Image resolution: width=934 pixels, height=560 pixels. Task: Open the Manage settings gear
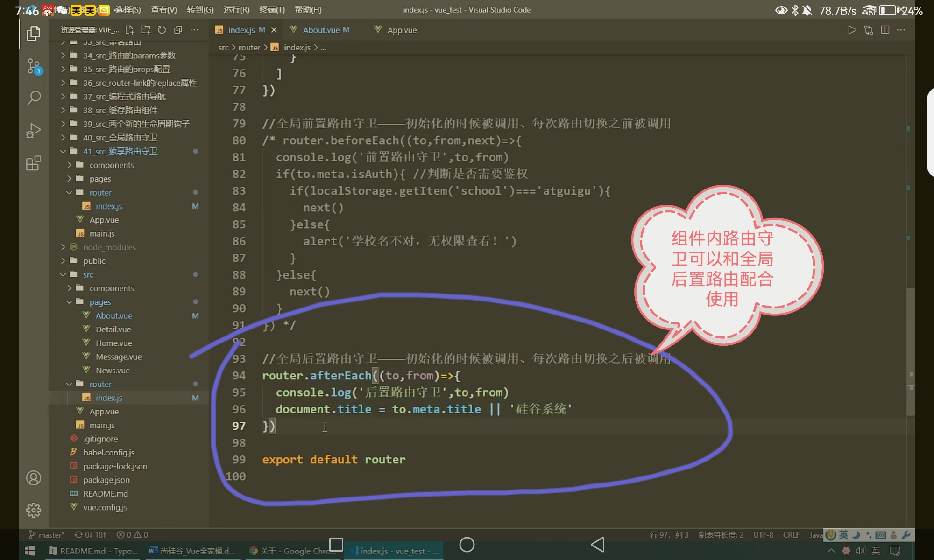[34, 510]
